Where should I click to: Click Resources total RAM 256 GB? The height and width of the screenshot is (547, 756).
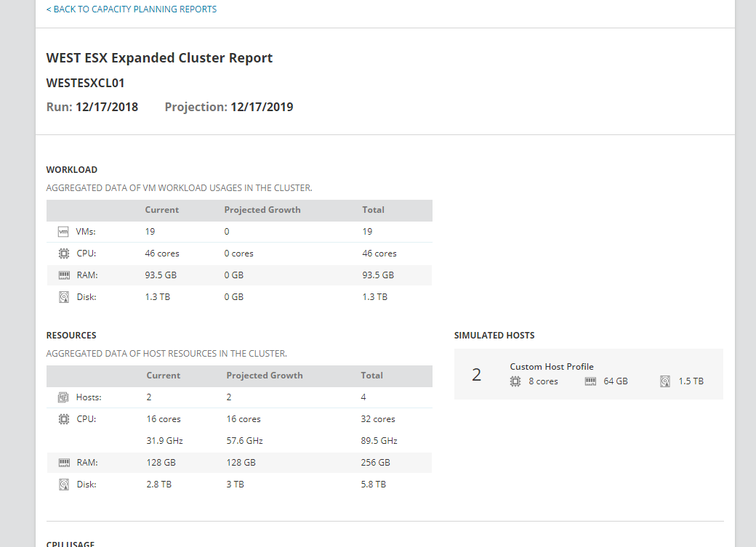(376, 463)
